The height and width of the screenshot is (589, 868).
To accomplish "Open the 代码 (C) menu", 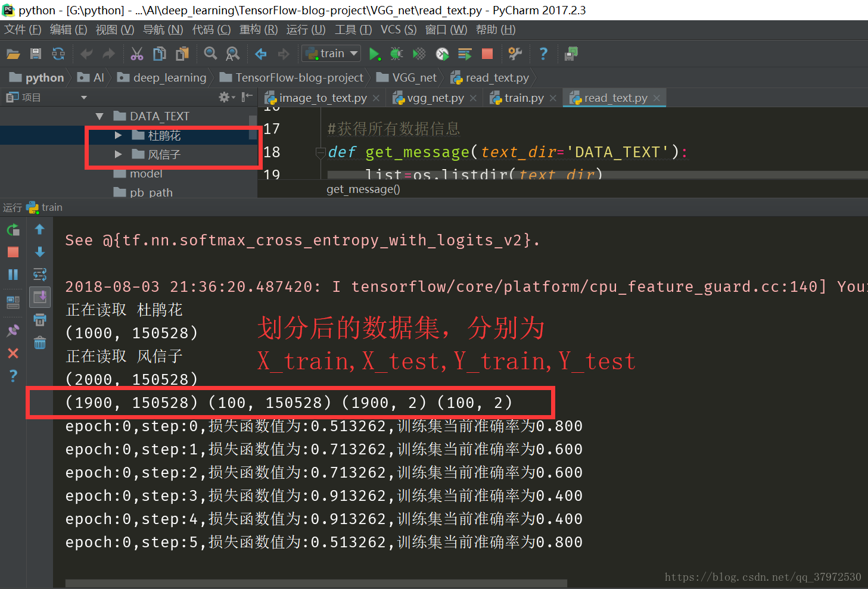I will 211,30.
